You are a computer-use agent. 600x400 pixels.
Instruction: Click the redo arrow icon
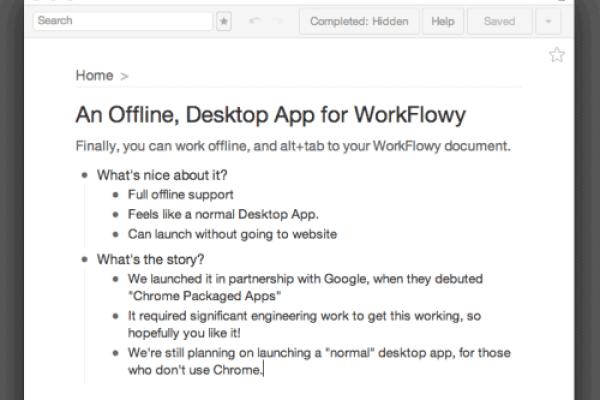pyautogui.click(x=277, y=21)
